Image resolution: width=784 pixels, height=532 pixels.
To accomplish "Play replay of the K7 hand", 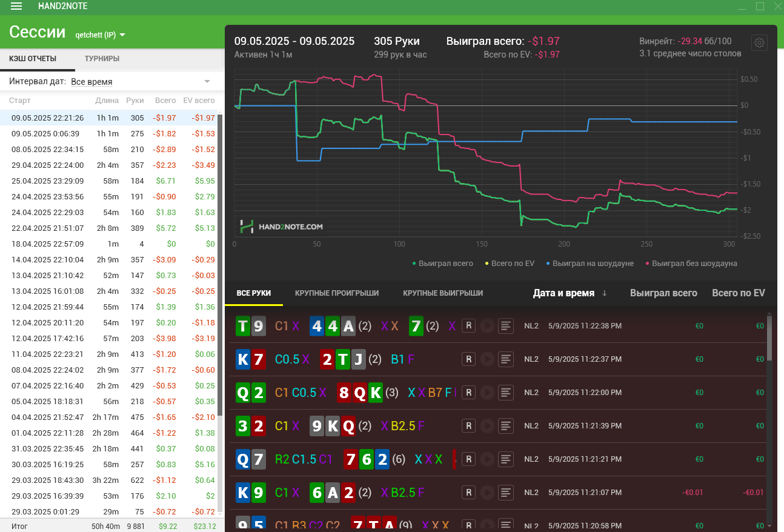I will coord(487,359).
